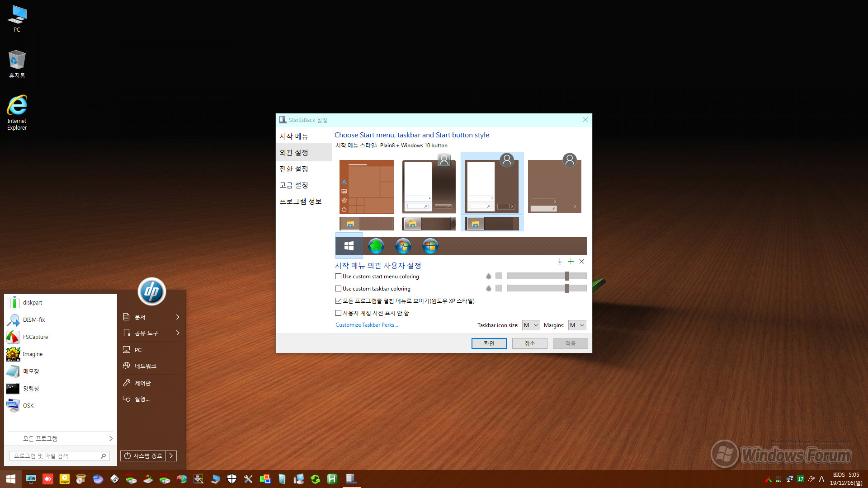Open Customize Taskbar Perks link
The image size is (868, 488).
coord(367,325)
